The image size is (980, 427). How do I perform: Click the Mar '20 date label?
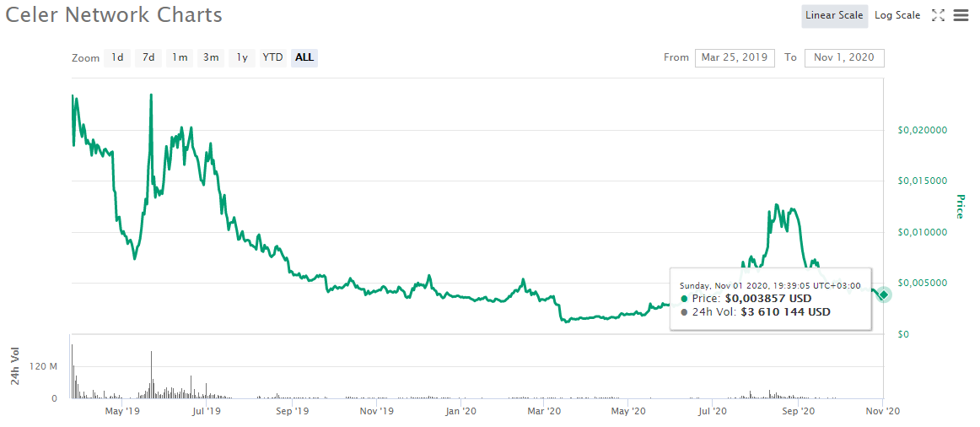click(543, 411)
